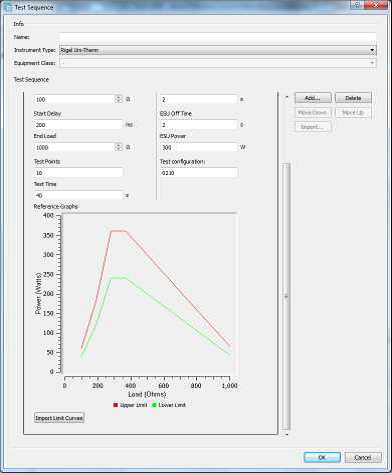Click the scroll up arrow beside the Add button
Image resolution: width=392 pixels, height=473 pixels.
pyautogui.click(x=286, y=97)
